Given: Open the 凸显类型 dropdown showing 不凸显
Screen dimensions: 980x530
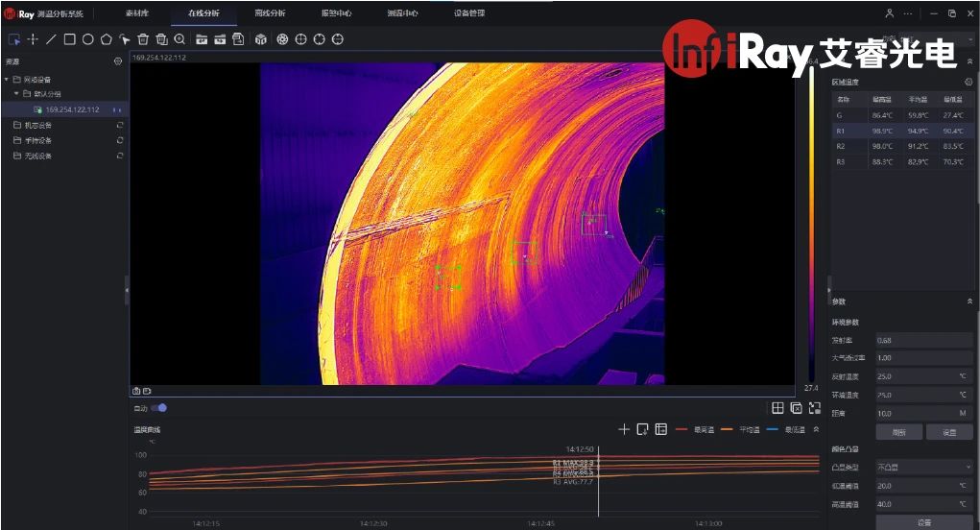Looking at the screenshot, I should click(x=924, y=467).
